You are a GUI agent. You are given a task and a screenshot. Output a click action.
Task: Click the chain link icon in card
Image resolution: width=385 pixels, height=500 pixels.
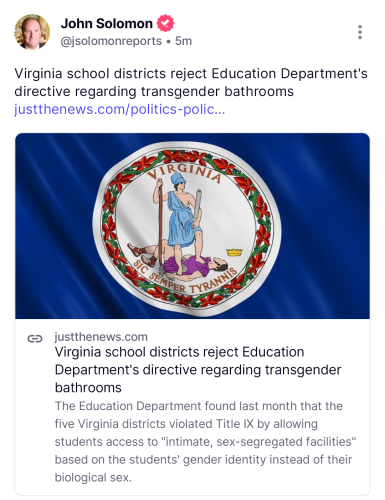35,339
